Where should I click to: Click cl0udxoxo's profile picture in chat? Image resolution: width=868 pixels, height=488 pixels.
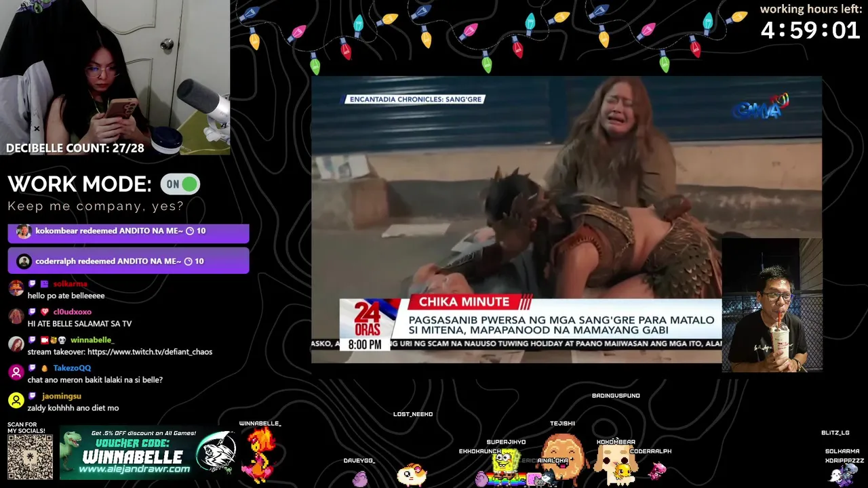(x=16, y=316)
